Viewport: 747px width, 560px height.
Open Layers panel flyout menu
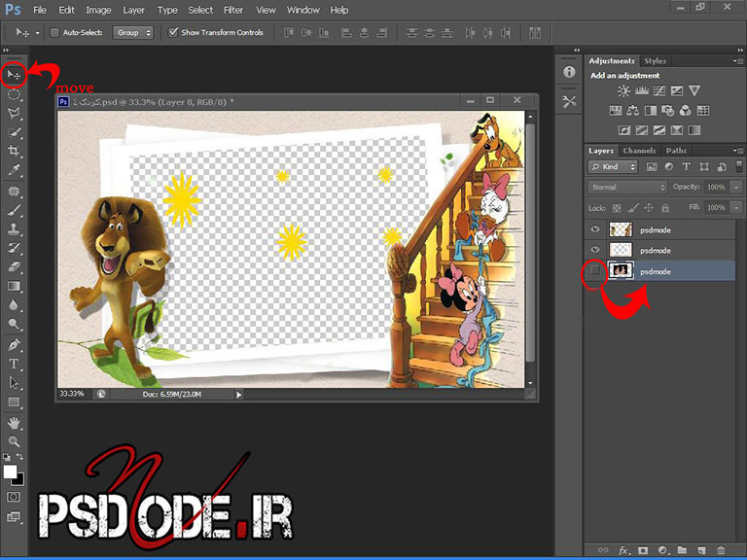738,151
